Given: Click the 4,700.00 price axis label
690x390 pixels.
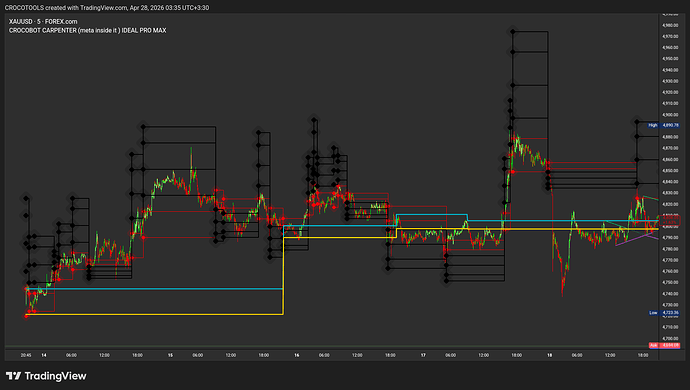Looking at the screenshot, I should (x=670, y=338).
